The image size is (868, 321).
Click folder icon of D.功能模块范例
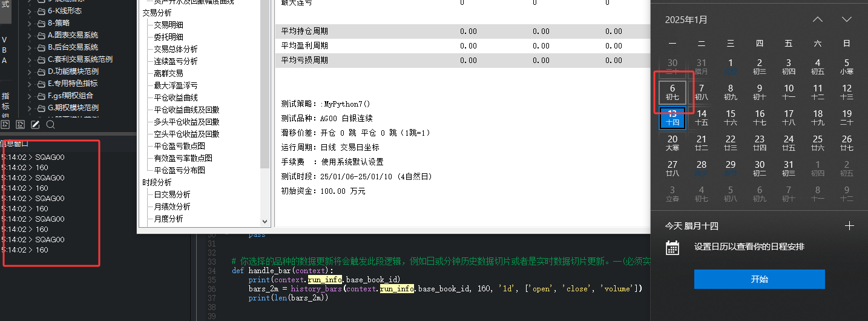coord(41,71)
